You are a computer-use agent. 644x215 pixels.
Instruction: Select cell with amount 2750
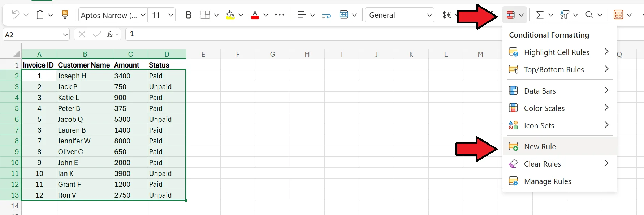tap(130, 195)
